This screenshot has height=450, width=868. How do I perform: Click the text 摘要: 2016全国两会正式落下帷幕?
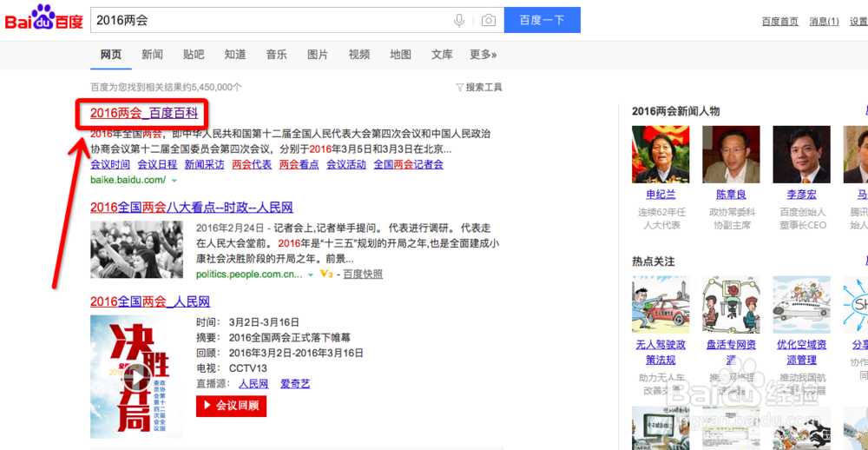click(x=273, y=337)
